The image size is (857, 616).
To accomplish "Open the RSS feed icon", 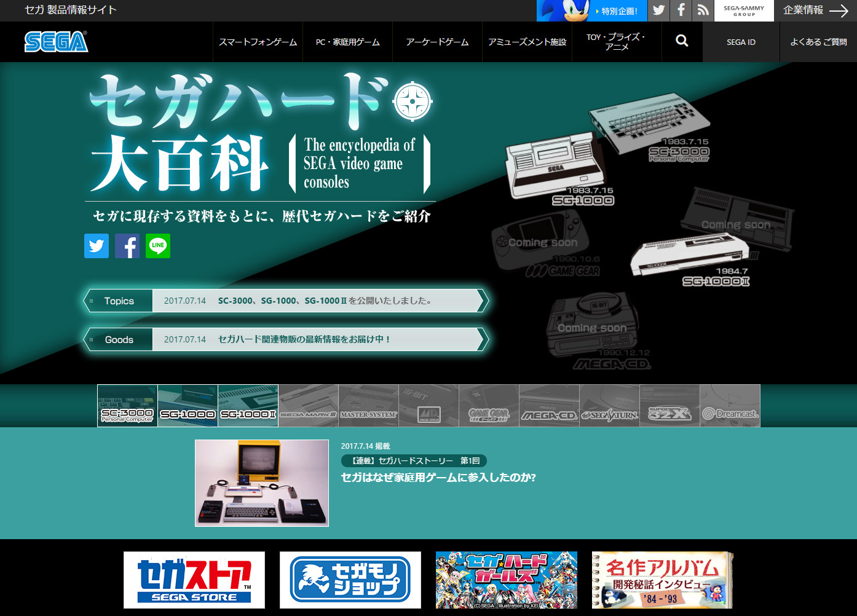I will coord(703,10).
